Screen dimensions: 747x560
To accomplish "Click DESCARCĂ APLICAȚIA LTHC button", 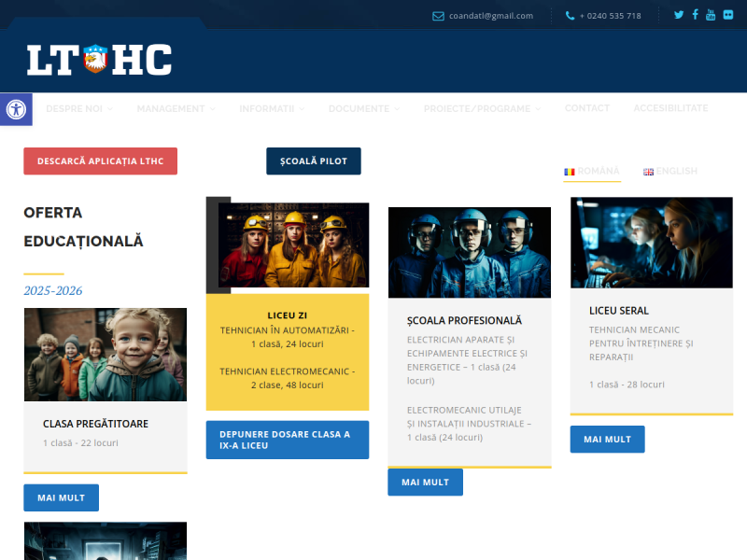I will pos(100,161).
